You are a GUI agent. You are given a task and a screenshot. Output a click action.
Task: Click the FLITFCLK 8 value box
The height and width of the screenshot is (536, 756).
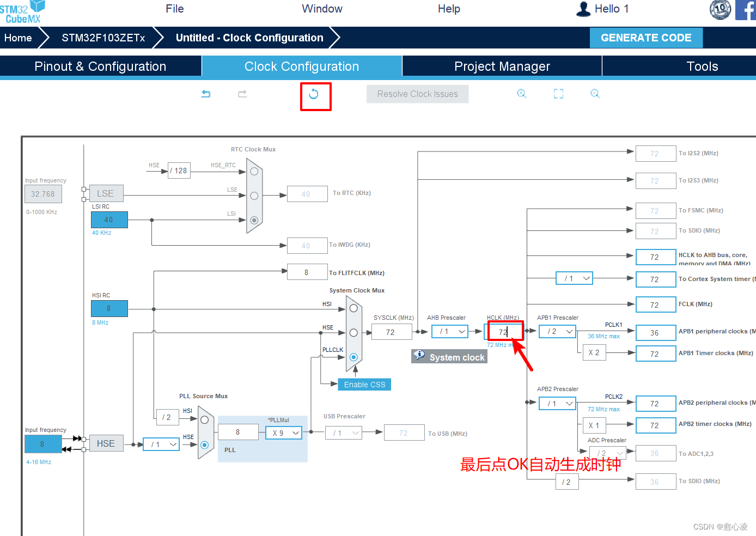coord(307,272)
